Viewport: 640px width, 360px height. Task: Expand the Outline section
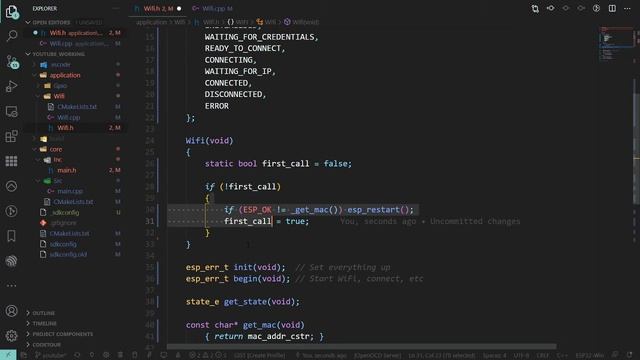43,313
